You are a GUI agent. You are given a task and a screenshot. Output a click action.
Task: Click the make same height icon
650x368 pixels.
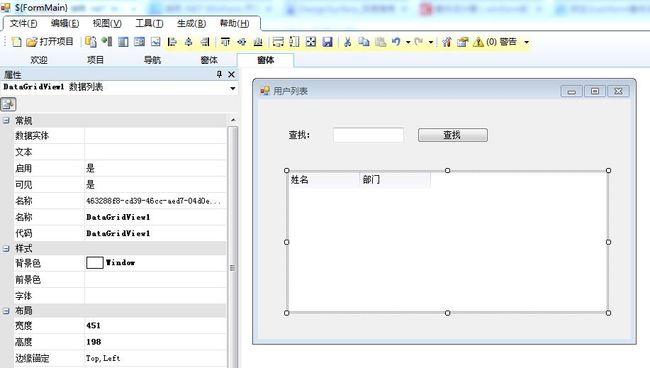[294, 42]
